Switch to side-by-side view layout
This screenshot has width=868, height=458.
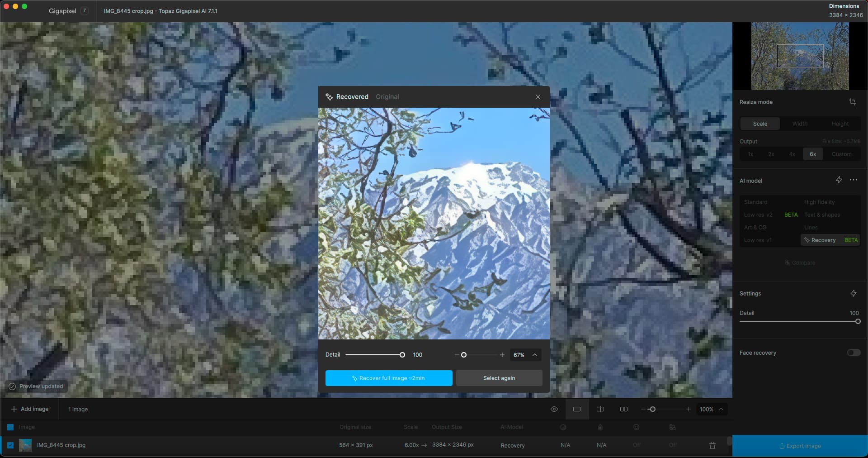[x=623, y=409]
